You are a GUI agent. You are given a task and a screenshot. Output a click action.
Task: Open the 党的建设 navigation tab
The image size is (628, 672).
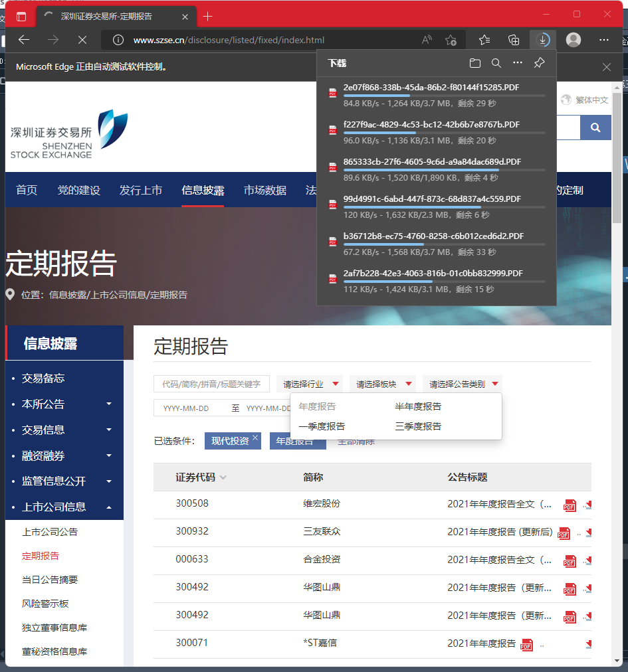79,190
